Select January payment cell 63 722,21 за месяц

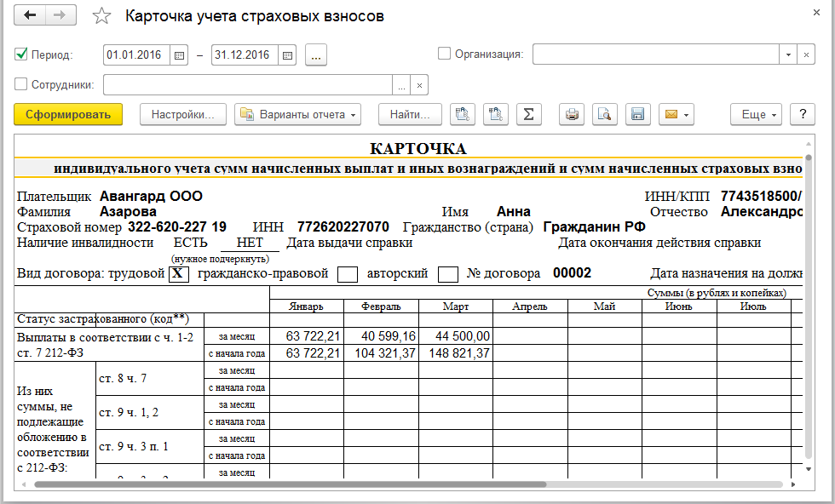[308, 336]
